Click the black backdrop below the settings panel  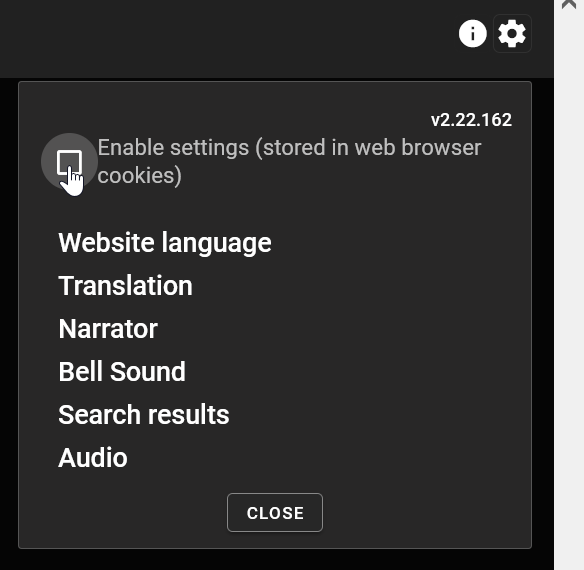coord(276,560)
